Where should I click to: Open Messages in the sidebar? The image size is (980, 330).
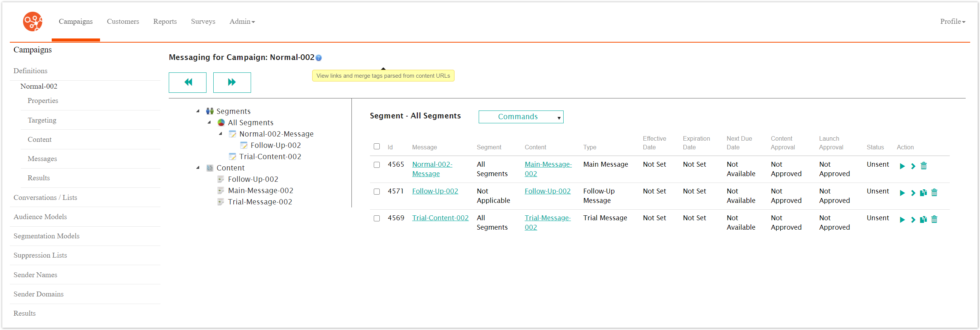(42, 158)
